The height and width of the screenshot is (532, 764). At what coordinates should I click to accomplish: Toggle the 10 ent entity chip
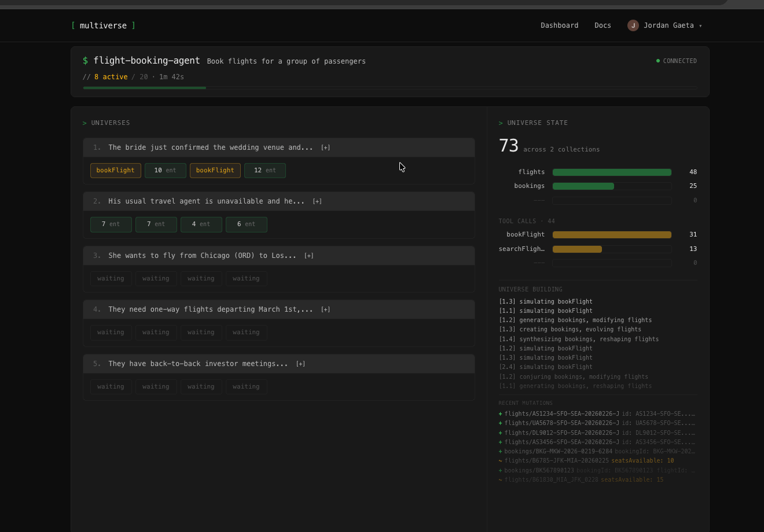[x=165, y=170]
